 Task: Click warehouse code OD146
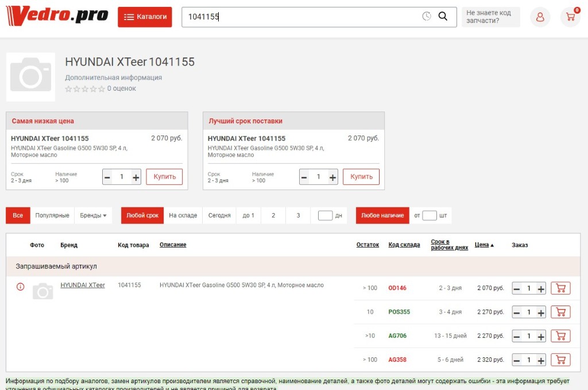point(397,288)
